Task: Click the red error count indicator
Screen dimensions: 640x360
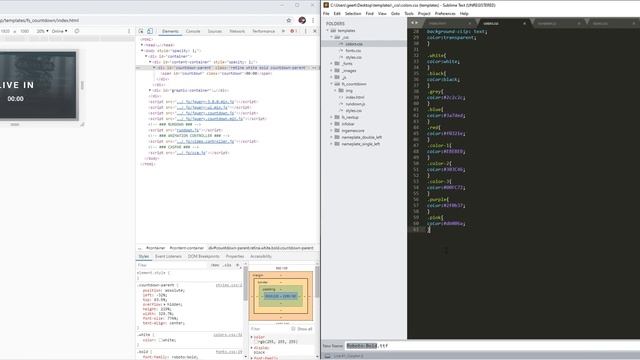Action: point(293,31)
